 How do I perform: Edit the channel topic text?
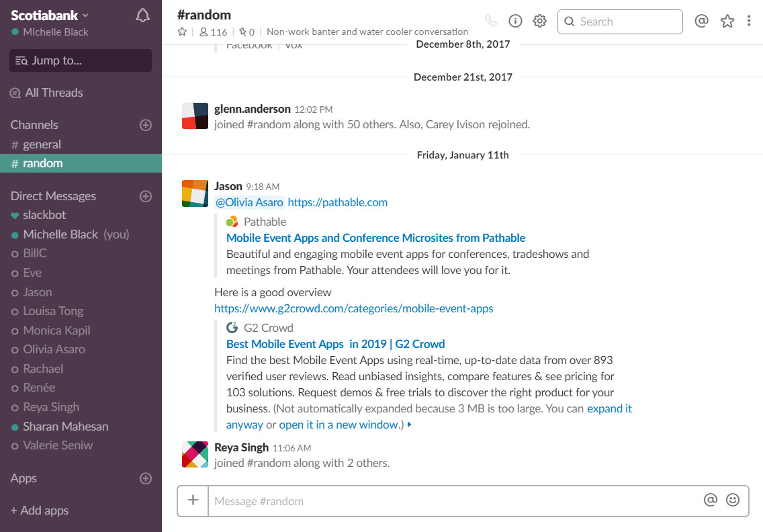tap(367, 32)
